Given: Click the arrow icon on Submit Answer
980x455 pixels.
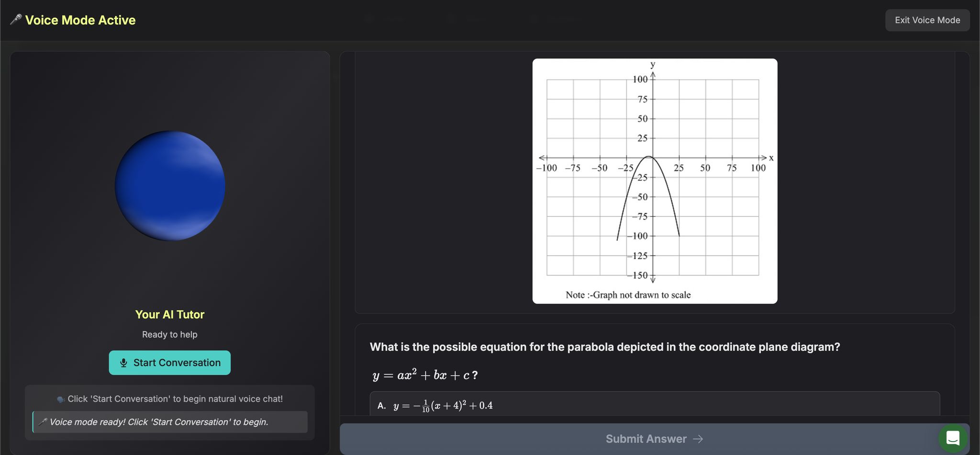Looking at the screenshot, I should 698,439.
